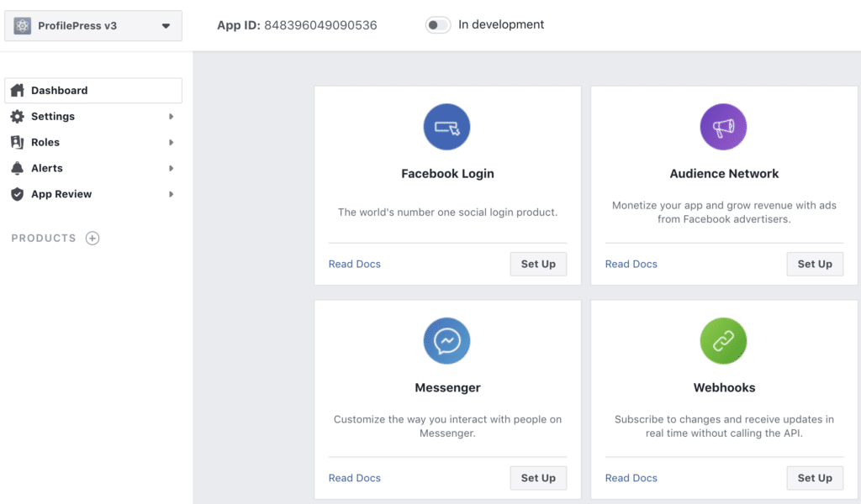The image size is (861, 504).
Task: Click the Facebook Login card title
Action: pyautogui.click(x=447, y=173)
